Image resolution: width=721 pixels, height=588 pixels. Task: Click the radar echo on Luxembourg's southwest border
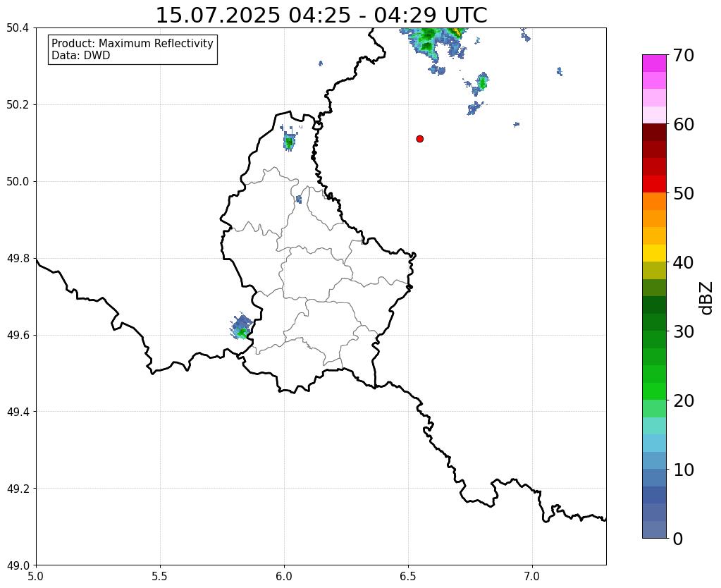[x=242, y=327]
